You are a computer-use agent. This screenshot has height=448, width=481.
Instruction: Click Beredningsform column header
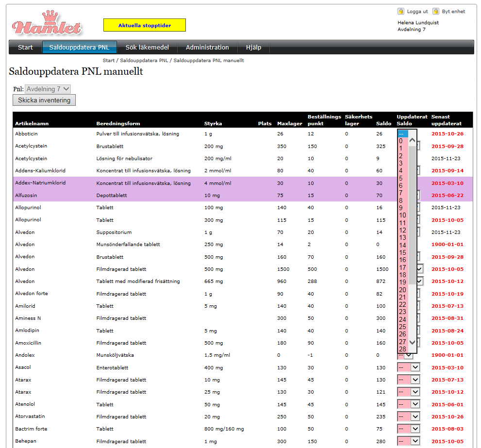coord(118,123)
